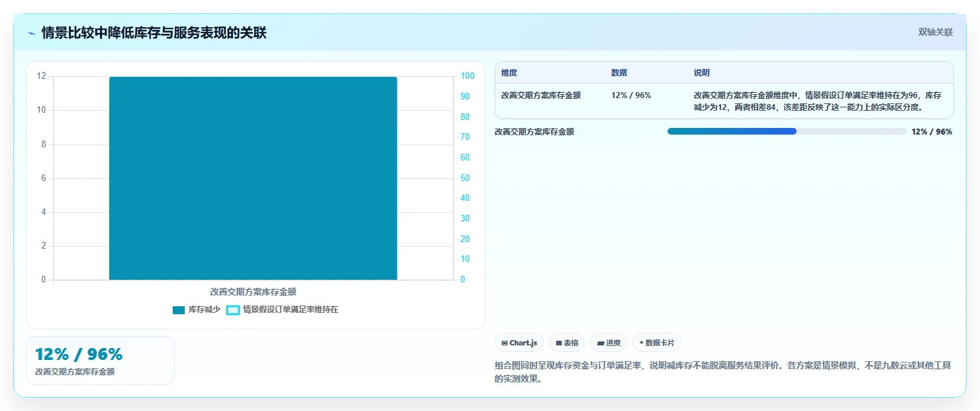Click the 数据 column header
Viewport: 980px width, 411px height.
click(x=619, y=73)
